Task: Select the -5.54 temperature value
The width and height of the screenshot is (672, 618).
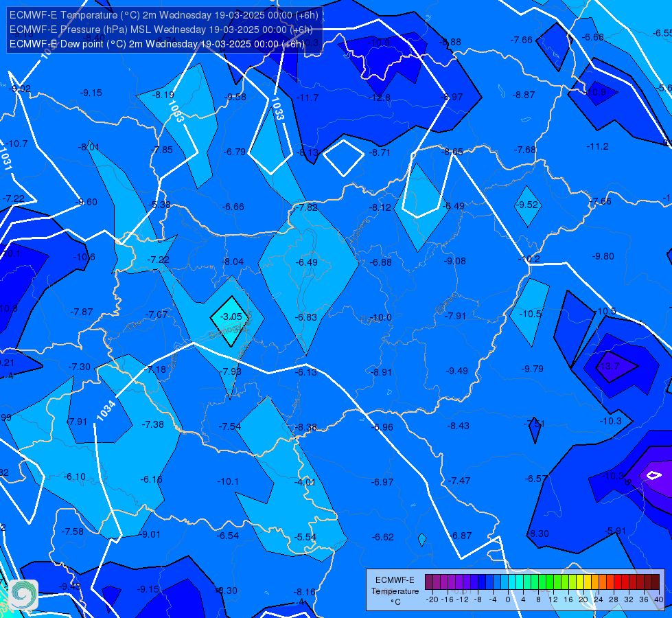Action: click(x=305, y=537)
